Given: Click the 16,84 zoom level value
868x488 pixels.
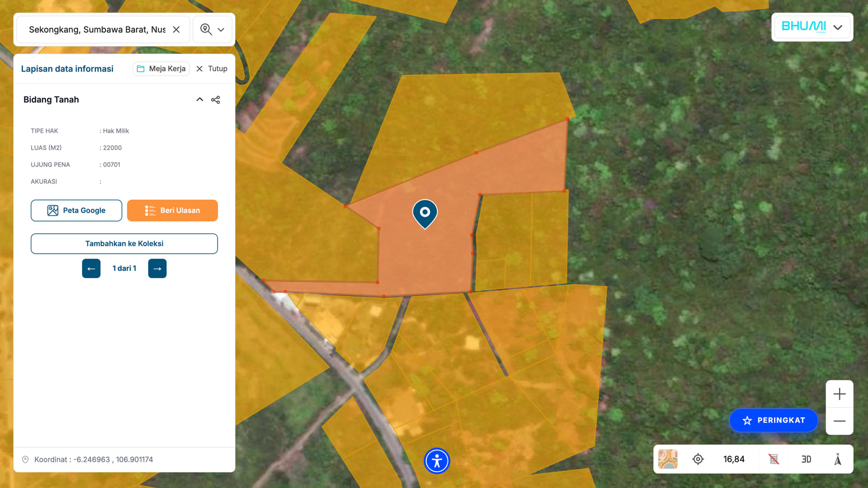Looking at the screenshot, I should pyautogui.click(x=734, y=459).
